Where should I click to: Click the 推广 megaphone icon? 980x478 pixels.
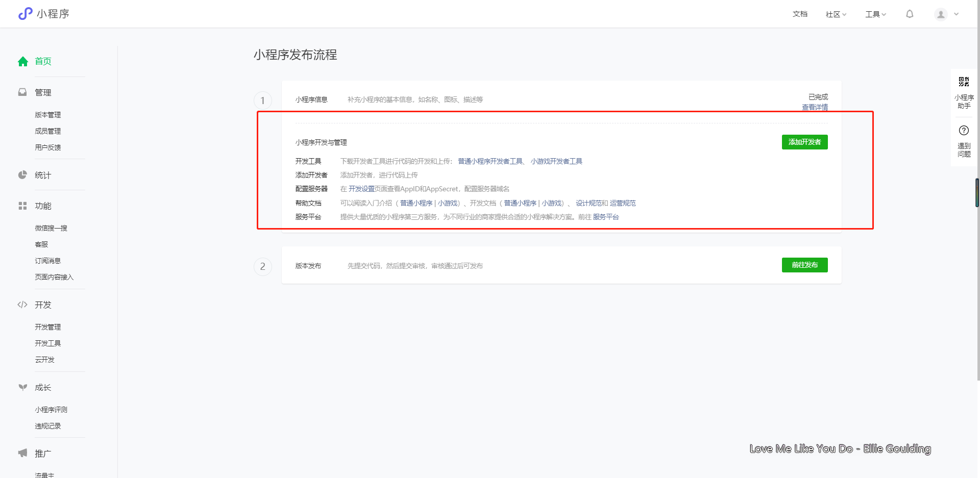coord(22,453)
